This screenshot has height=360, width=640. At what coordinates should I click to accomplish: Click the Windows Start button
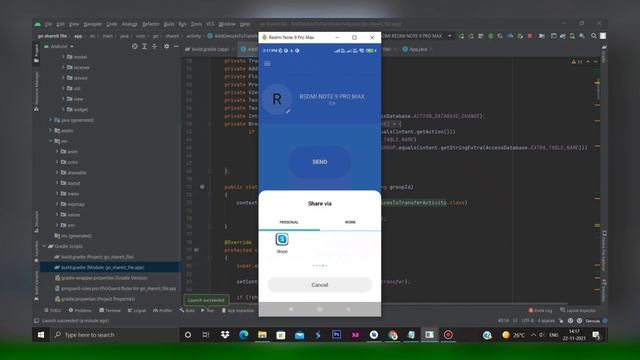[x=41, y=335]
